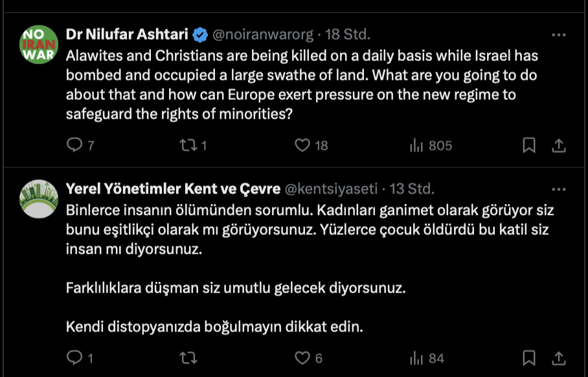Click the Dr Nilufar Ashtari display name

click(128, 34)
